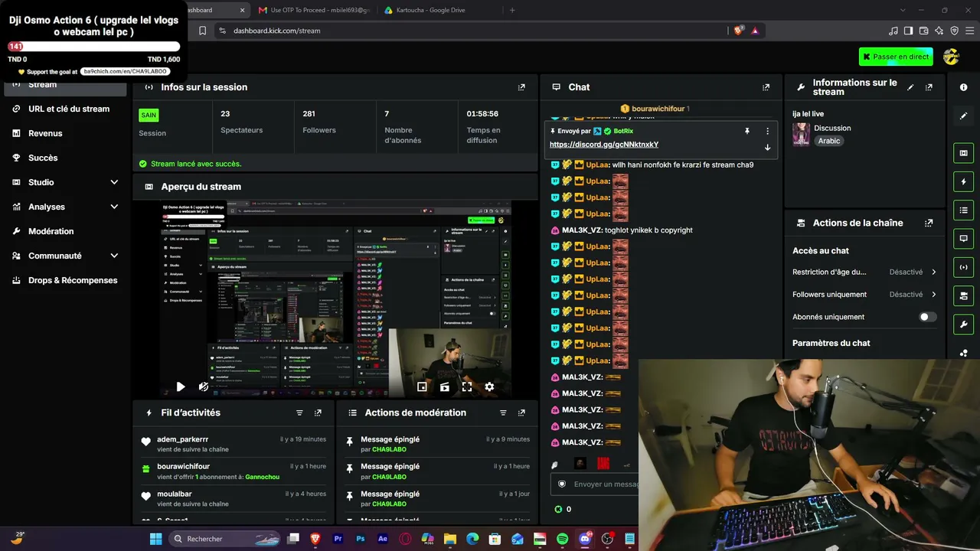Click the Gannochou username link in activity feed
Screen dimensions: 980x551
(263, 477)
